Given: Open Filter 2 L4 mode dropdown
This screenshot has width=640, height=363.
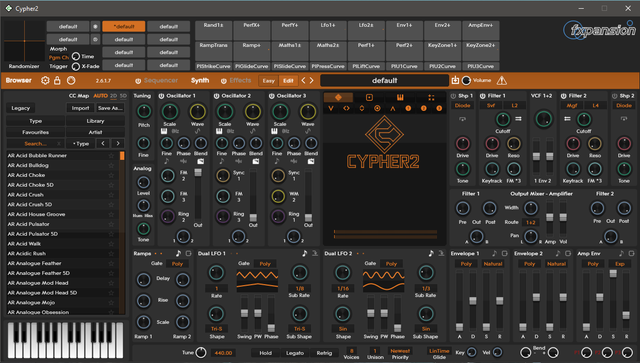Looking at the screenshot, I should (x=595, y=106).
